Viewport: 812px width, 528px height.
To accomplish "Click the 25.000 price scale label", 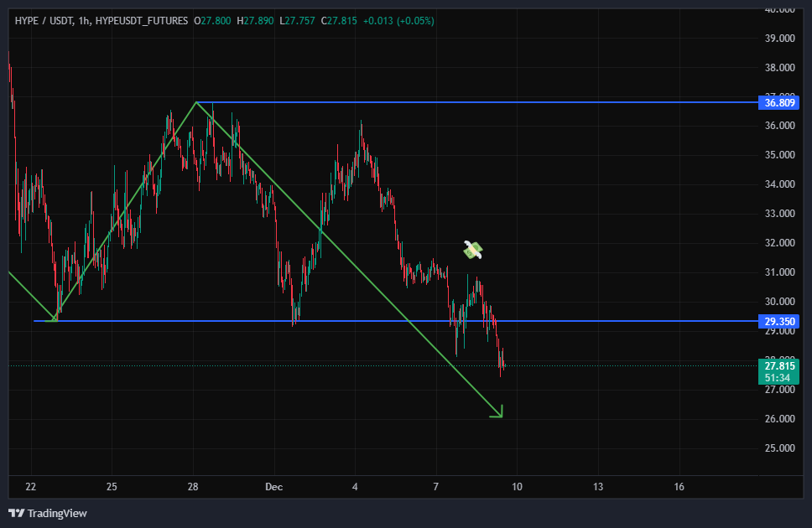I will [779, 448].
